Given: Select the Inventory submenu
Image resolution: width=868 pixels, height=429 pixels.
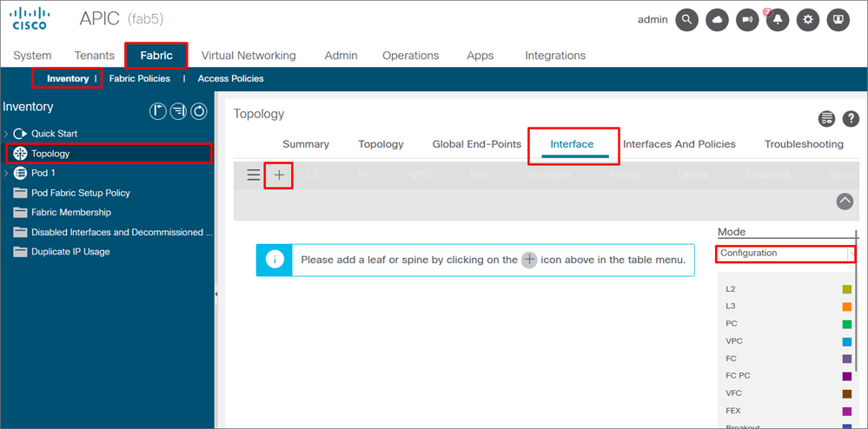Looking at the screenshot, I should click(x=68, y=79).
